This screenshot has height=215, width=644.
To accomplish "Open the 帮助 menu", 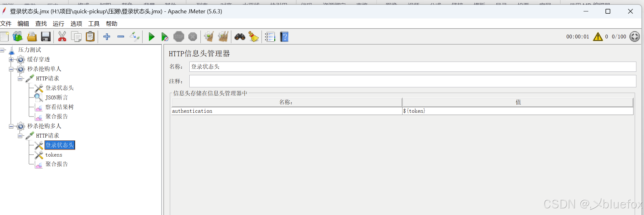I will point(112,24).
